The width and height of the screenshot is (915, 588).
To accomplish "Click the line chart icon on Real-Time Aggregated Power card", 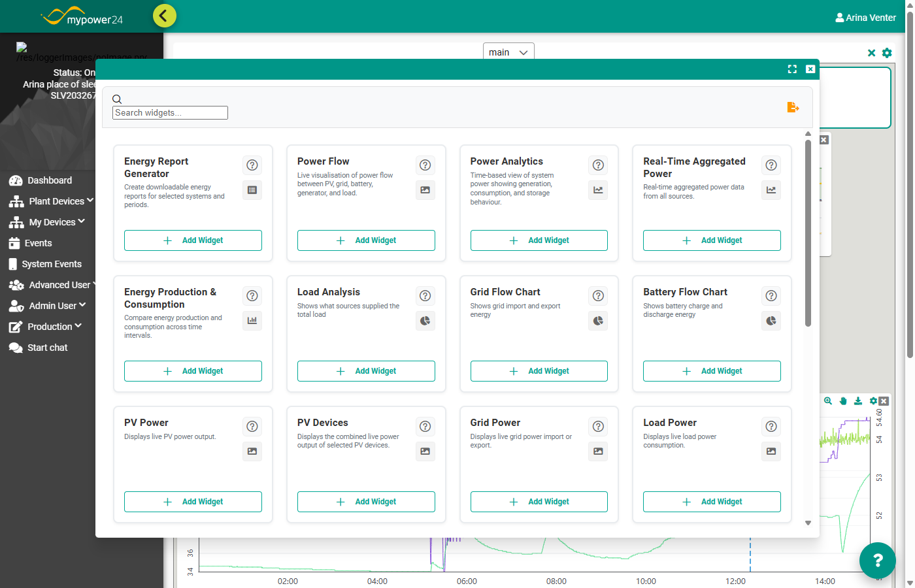I will (x=771, y=190).
